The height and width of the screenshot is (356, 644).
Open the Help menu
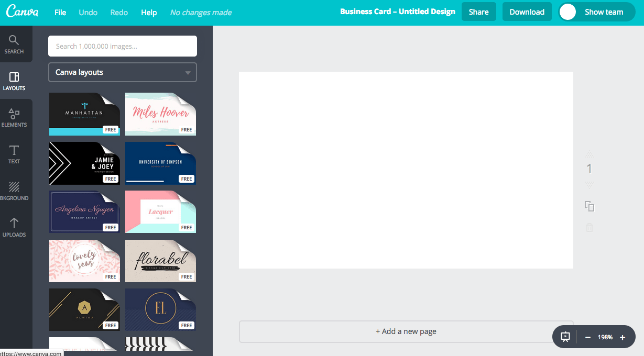(149, 12)
